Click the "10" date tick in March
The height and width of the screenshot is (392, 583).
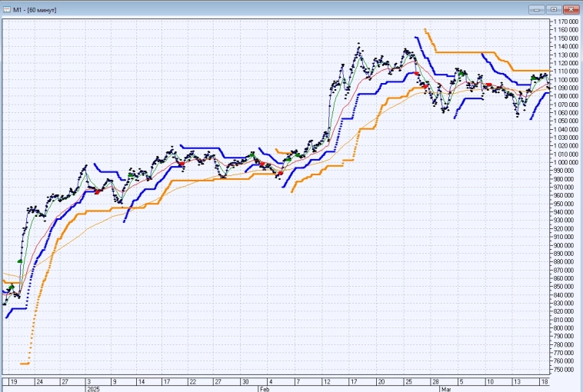[x=489, y=380]
